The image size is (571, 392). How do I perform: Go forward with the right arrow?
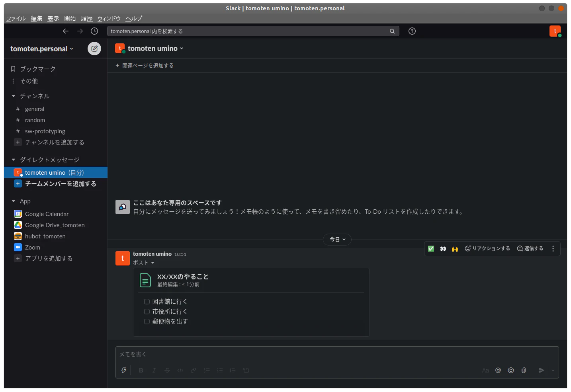pyautogui.click(x=80, y=31)
